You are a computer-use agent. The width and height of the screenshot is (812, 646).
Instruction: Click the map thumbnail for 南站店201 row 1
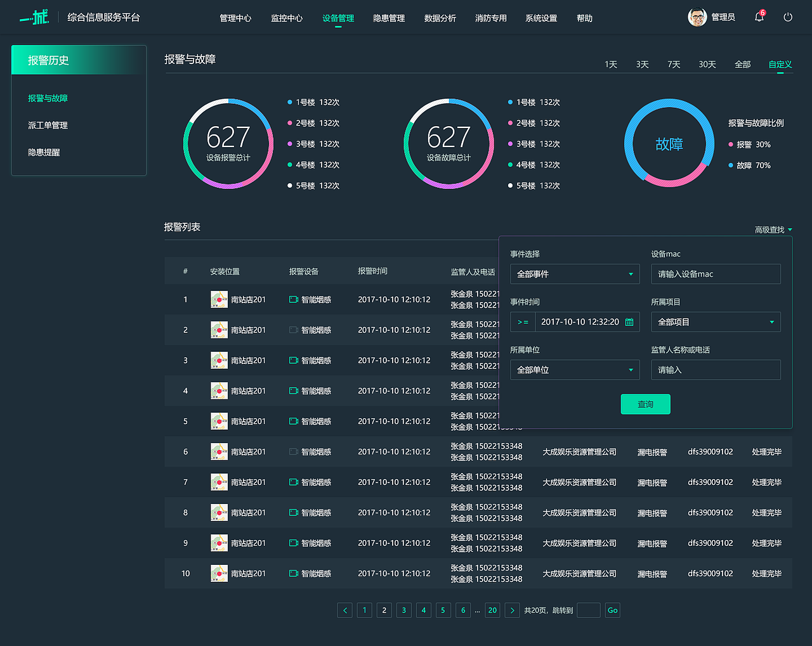tap(219, 299)
